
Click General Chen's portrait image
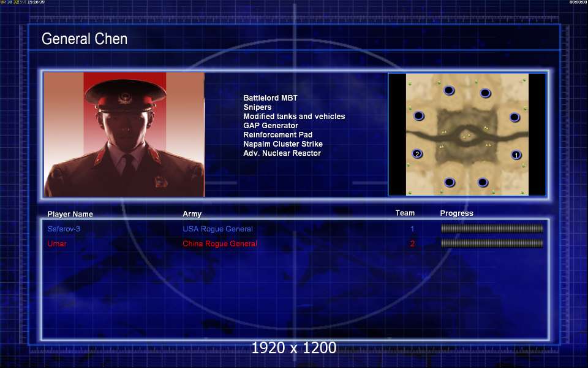[124, 134]
